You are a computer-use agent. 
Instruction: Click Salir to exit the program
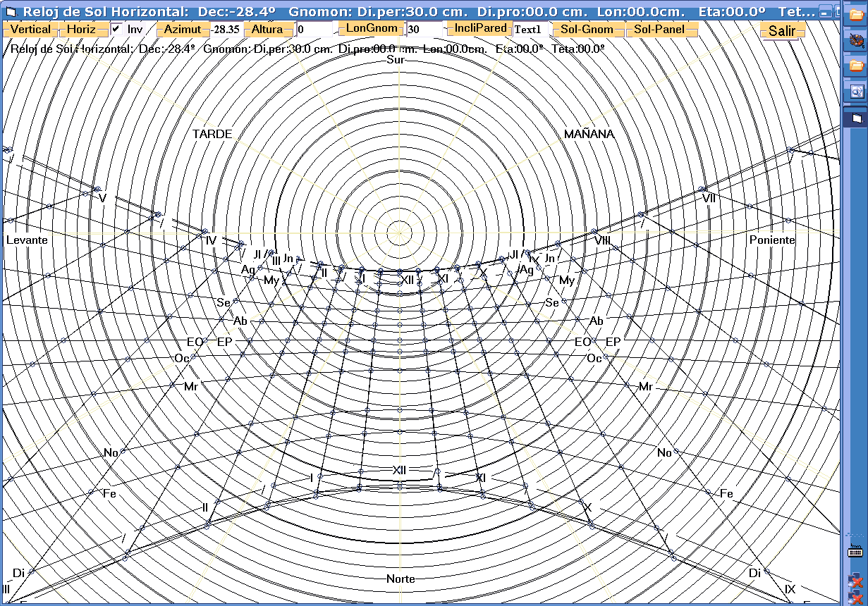781,30
